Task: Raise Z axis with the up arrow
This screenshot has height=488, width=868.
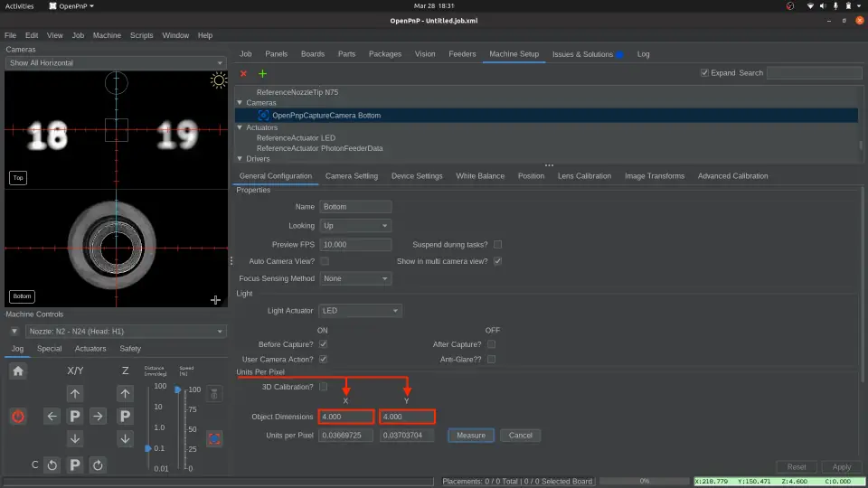Action: (126, 393)
